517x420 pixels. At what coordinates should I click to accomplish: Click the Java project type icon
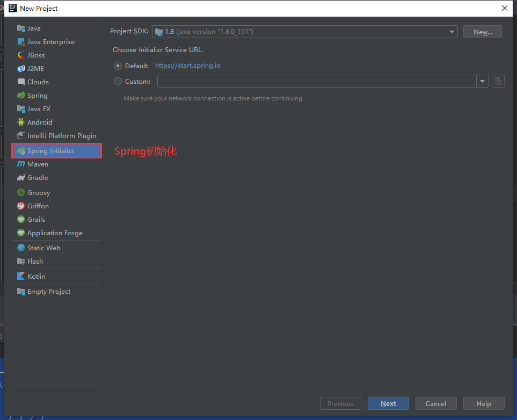(21, 28)
